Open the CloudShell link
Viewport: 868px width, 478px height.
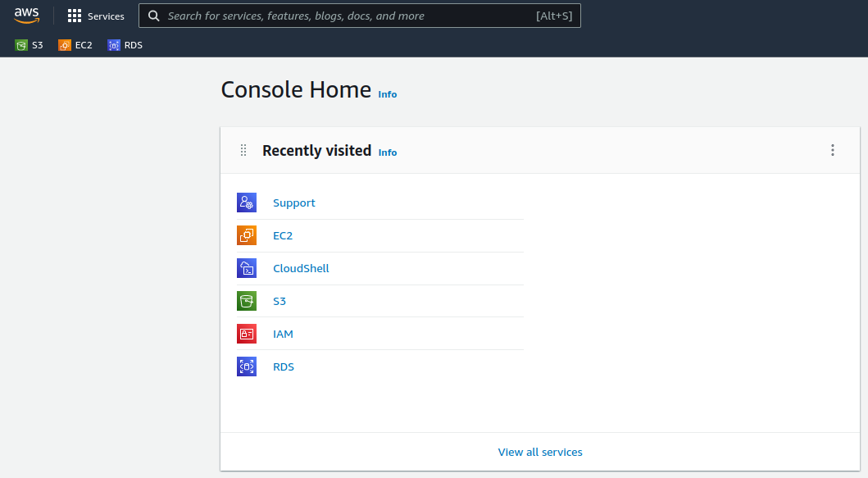[301, 268]
